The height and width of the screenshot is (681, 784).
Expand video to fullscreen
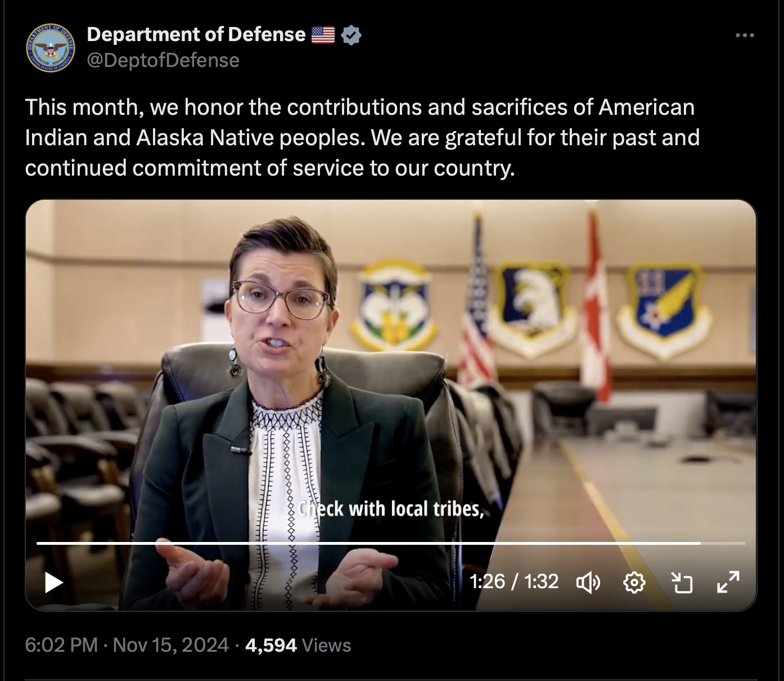tap(728, 582)
